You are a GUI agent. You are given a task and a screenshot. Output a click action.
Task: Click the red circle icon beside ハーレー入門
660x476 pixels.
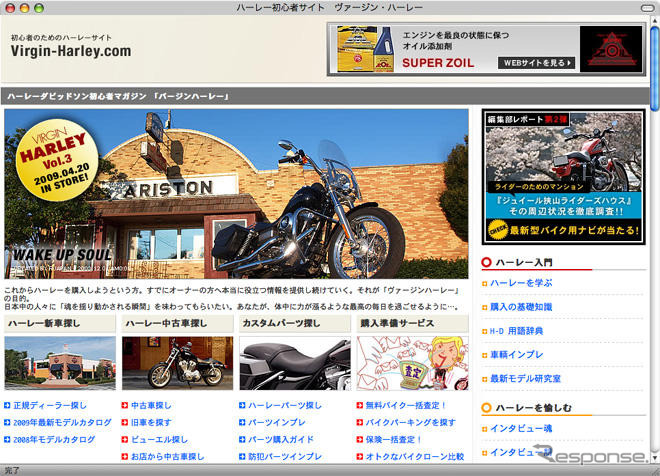coord(486,263)
